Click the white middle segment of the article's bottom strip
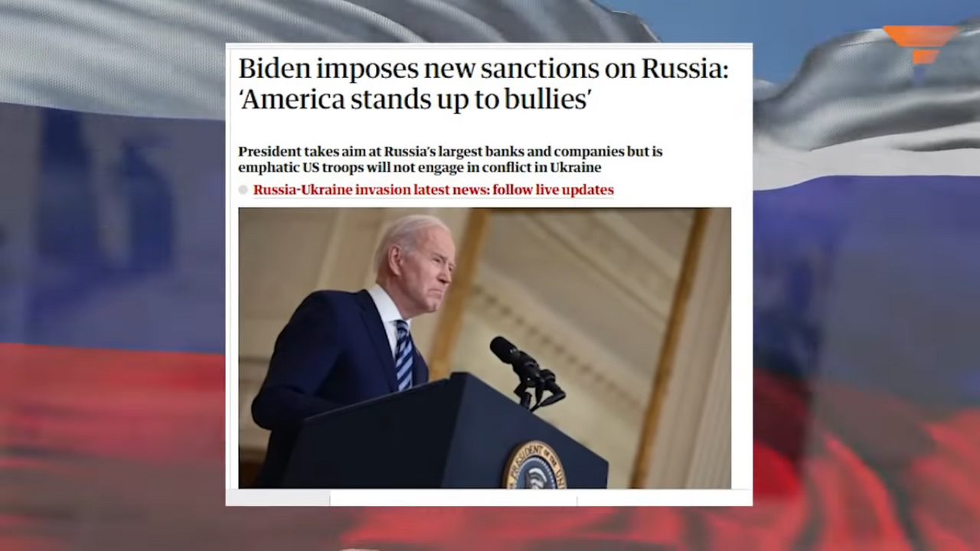Image resolution: width=980 pixels, height=551 pixels. point(453,499)
